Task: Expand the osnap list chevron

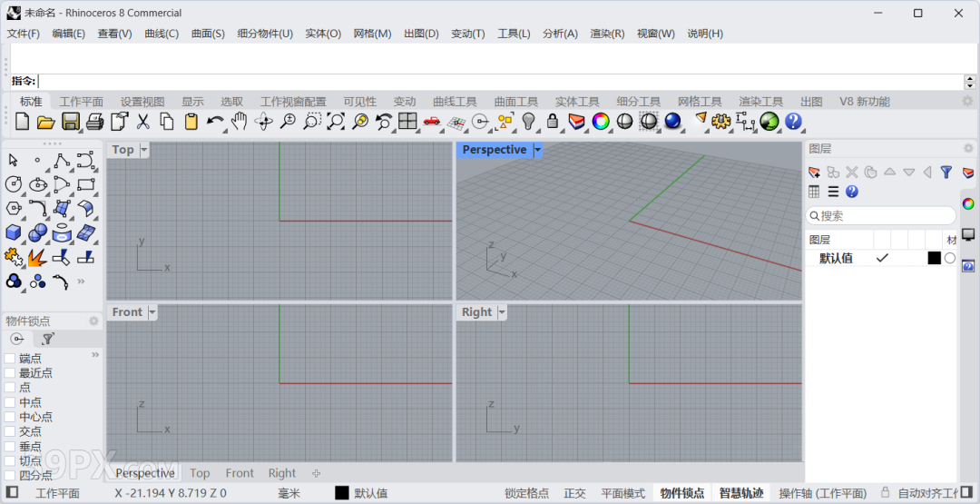Action: pyautogui.click(x=95, y=354)
